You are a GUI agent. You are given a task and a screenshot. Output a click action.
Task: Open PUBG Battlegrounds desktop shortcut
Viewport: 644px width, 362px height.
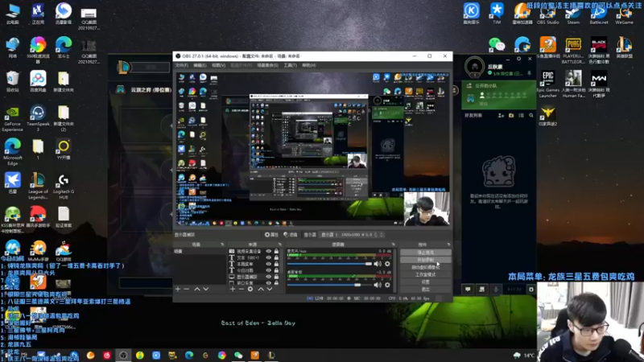pos(573,51)
